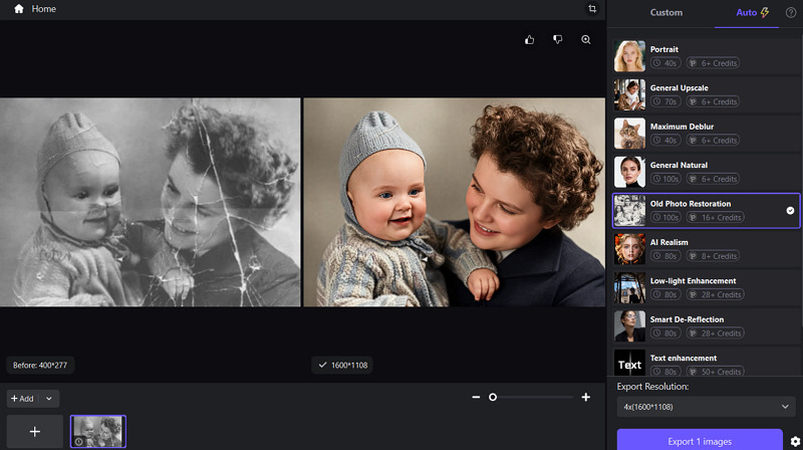The width and height of the screenshot is (803, 450).
Task: Click the large plus add-image tile
Action: 35,432
